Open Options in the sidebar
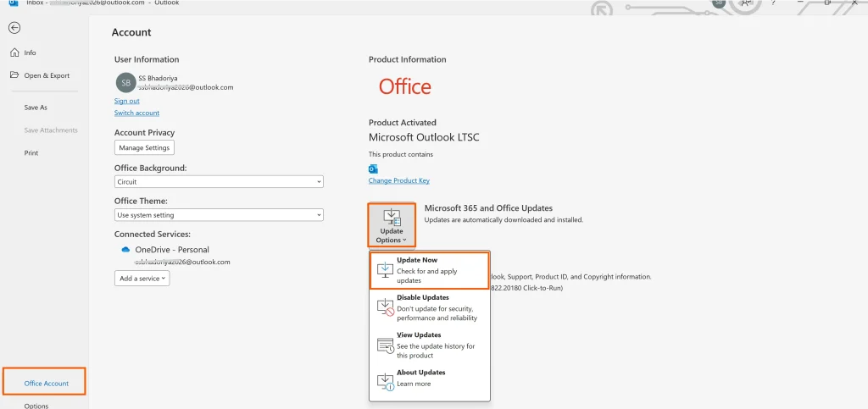This screenshot has height=409, width=868. (36, 406)
